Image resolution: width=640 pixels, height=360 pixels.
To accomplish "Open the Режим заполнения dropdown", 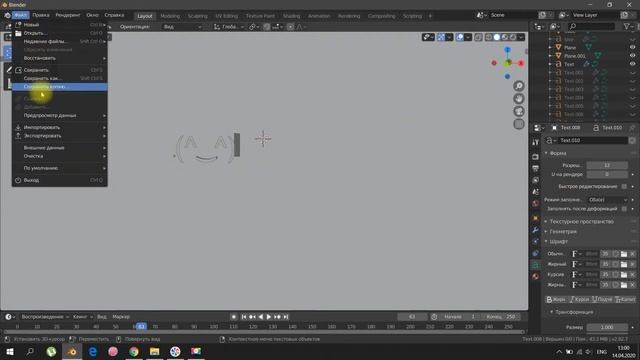I will tap(607, 200).
